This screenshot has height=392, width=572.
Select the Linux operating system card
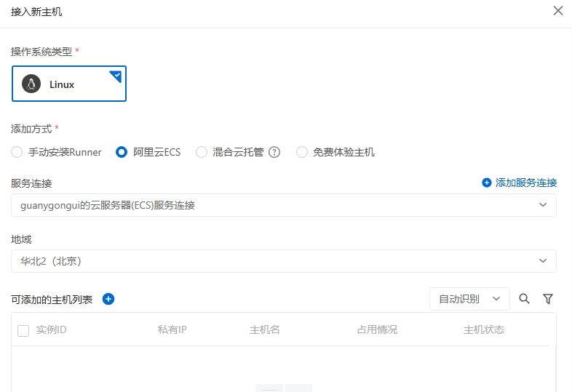[69, 84]
